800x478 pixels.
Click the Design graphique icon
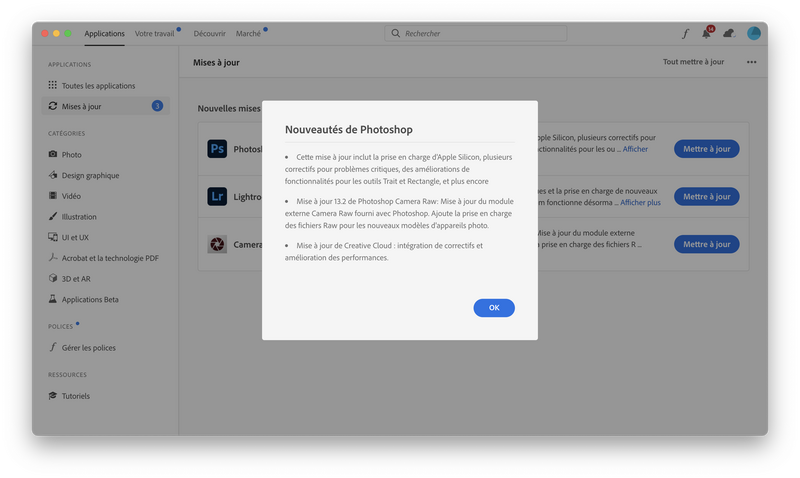53,175
